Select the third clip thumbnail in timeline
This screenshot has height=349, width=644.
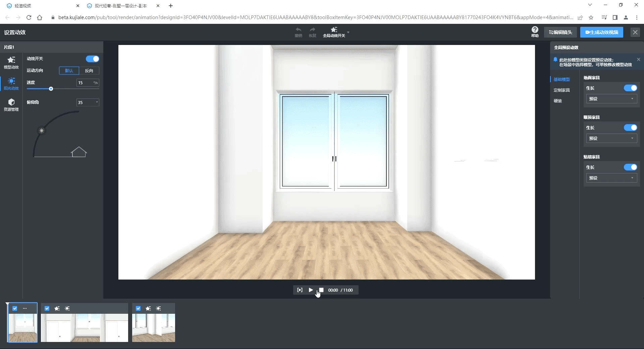154,328
